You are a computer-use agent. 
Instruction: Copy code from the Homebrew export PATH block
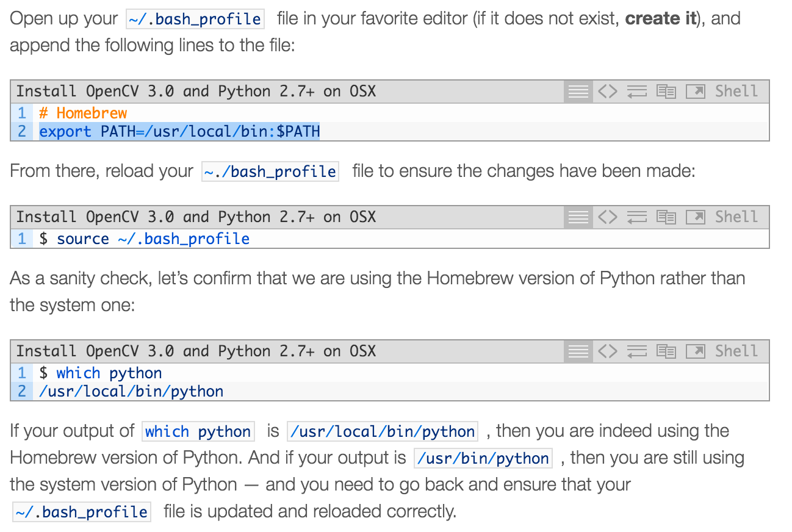tap(666, 92)
